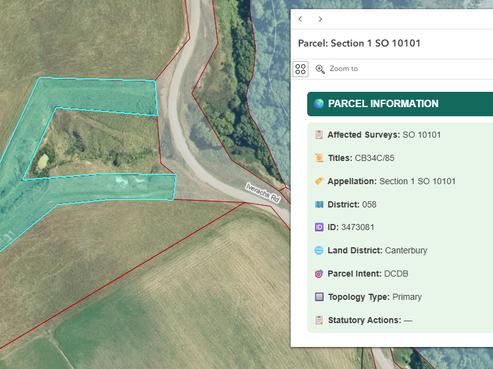The image size is (493, 369).
Task: Click the Topology Type square icon
Action: click(x=319, y=297)
